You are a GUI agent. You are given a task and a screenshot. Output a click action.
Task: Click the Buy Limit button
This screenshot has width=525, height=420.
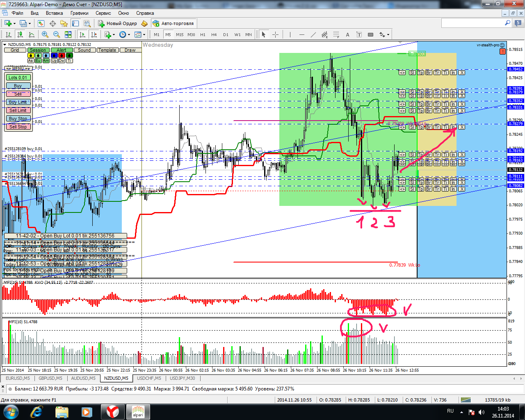[x=18, y=102]
